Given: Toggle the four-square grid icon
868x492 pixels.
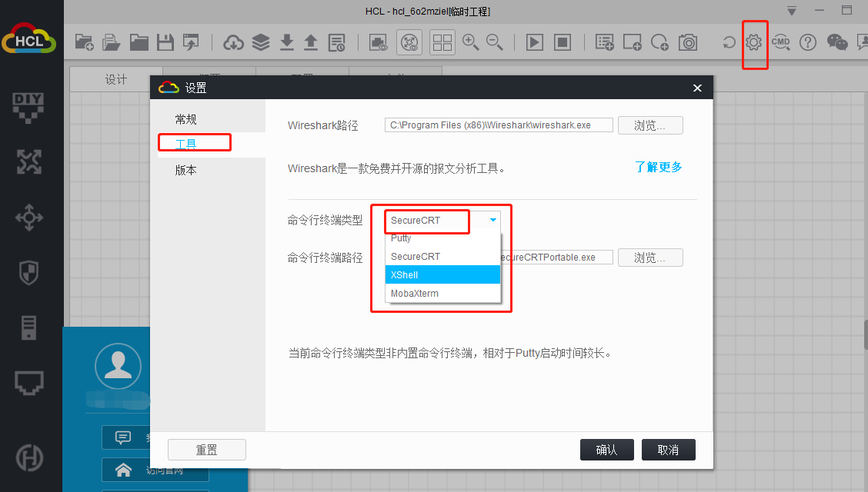Looking at the screenshot, I should [442, 42].
